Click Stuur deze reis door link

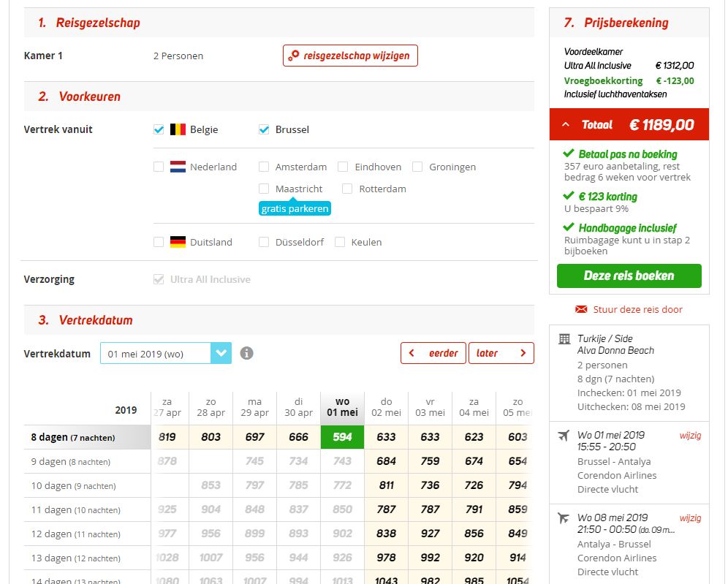[x=637, y=309]
